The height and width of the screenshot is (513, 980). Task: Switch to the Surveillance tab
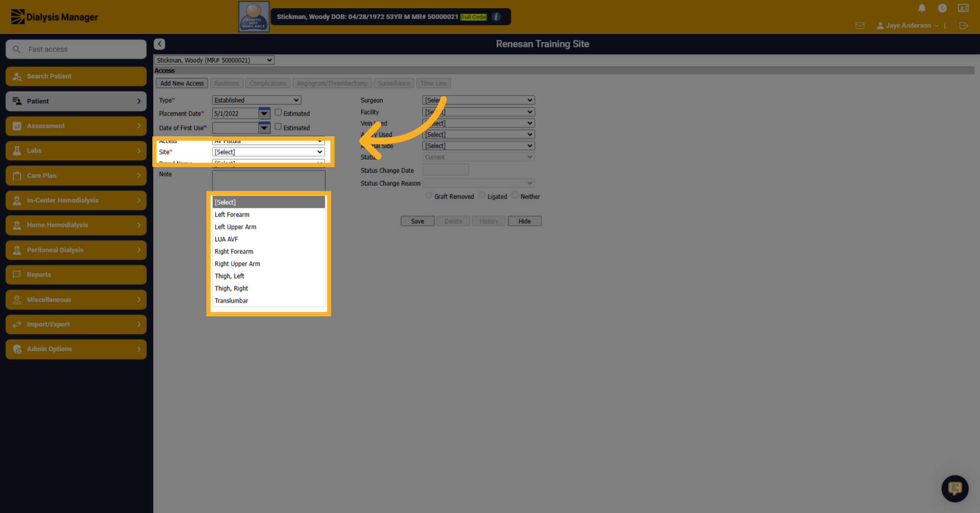(x=394, y=83)
